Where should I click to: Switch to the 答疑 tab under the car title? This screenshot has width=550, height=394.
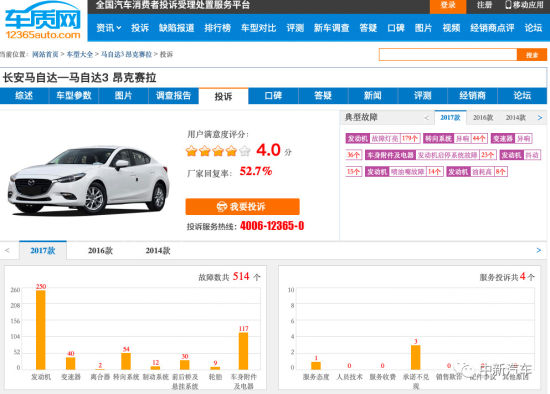point(323,96)
